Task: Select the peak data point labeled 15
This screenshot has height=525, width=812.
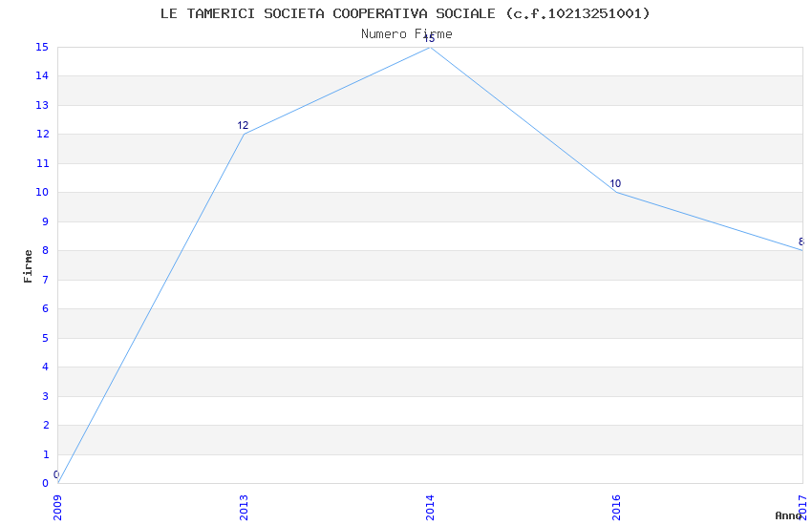Action: [430, 47]
